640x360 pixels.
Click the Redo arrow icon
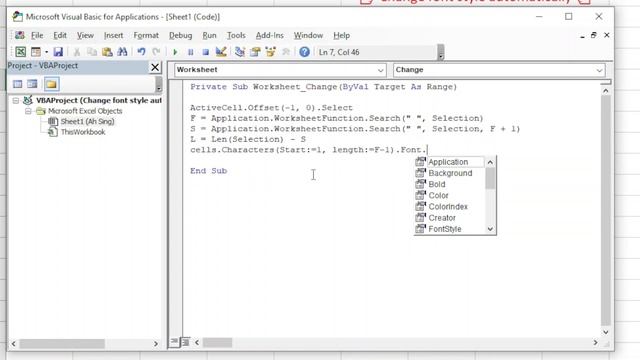click(156, 52)
